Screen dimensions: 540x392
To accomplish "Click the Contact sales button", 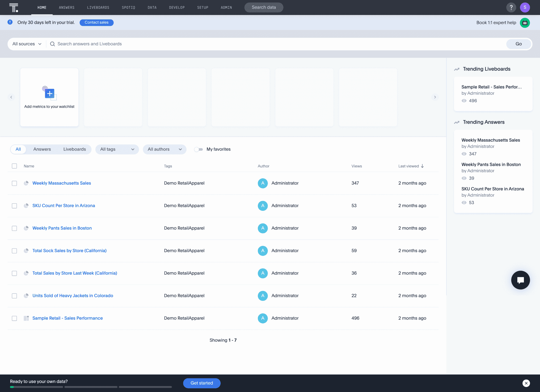I will coord(96,22).
